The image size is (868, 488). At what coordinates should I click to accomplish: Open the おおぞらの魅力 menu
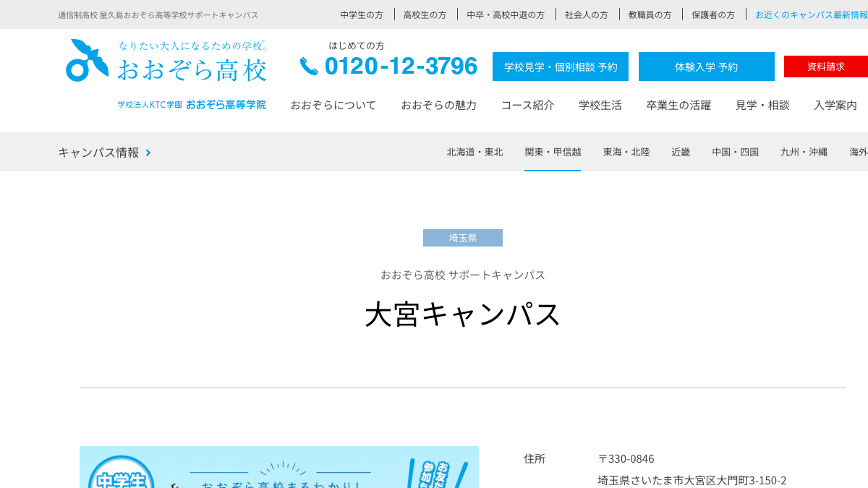click(439, 105)
